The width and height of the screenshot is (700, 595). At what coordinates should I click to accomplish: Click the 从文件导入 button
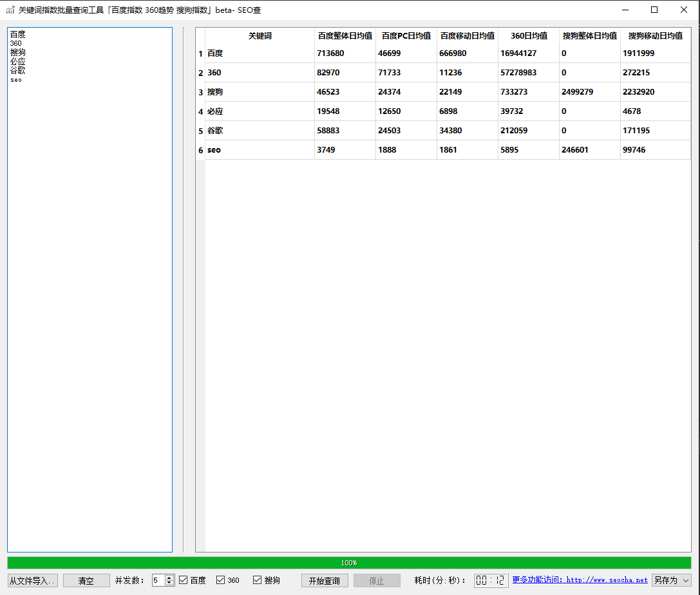33,580
